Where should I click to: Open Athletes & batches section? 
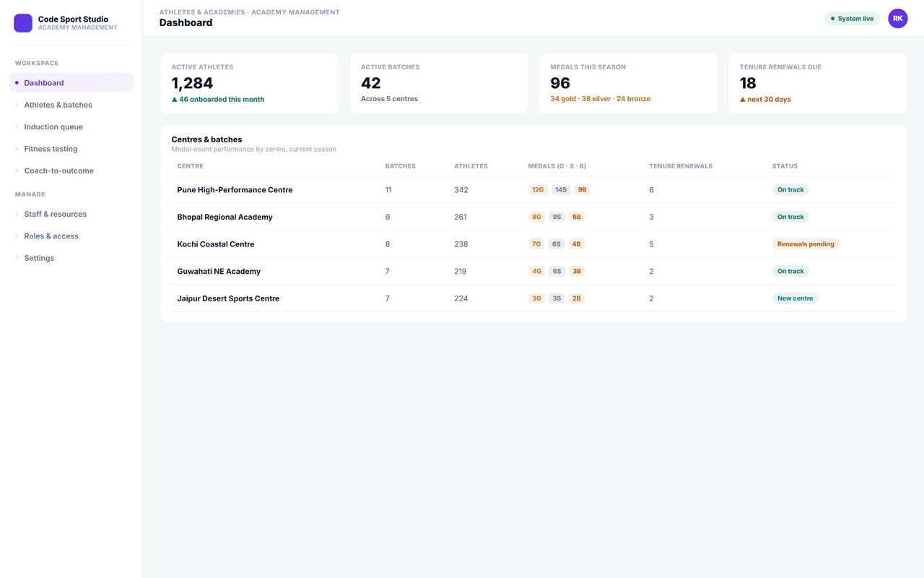tap(71, 105)
